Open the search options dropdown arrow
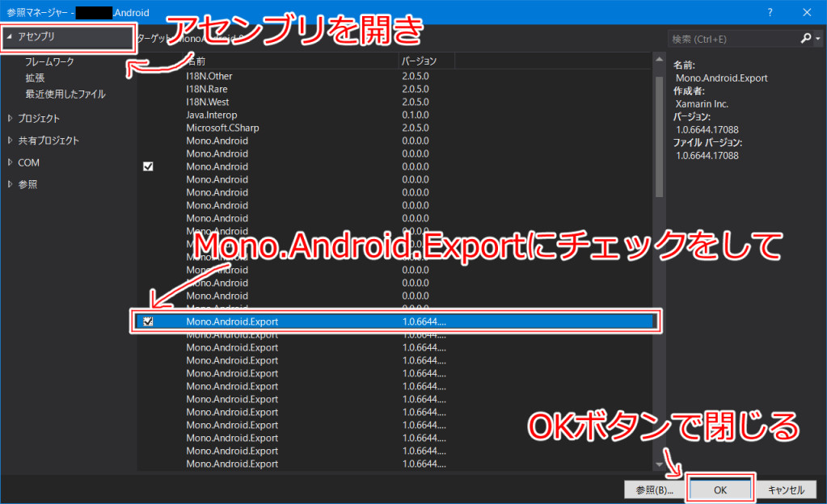Viewport: 827px width, 504px height. pos(819,38)
